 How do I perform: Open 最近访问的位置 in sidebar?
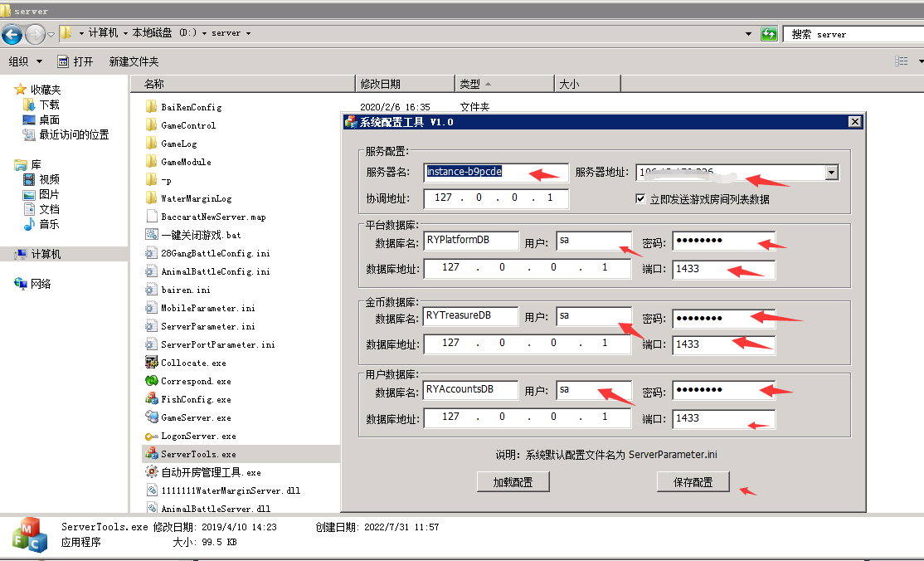point(74,134)
